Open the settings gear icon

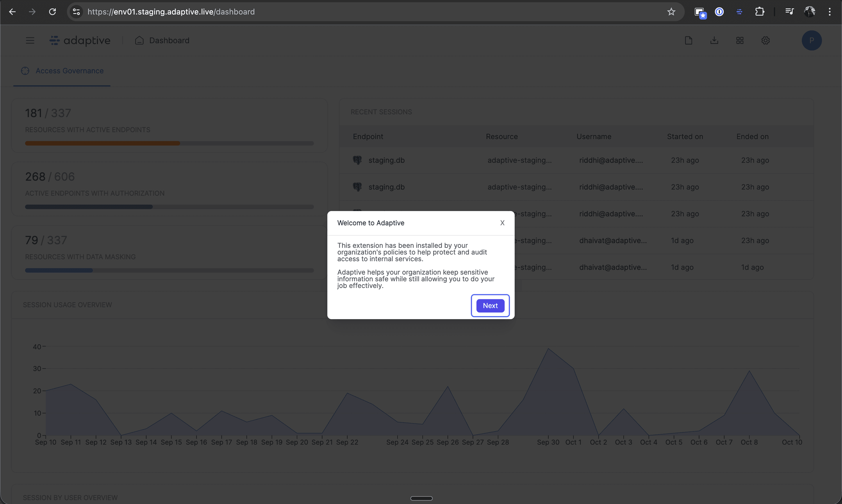(x=765, y=40)
